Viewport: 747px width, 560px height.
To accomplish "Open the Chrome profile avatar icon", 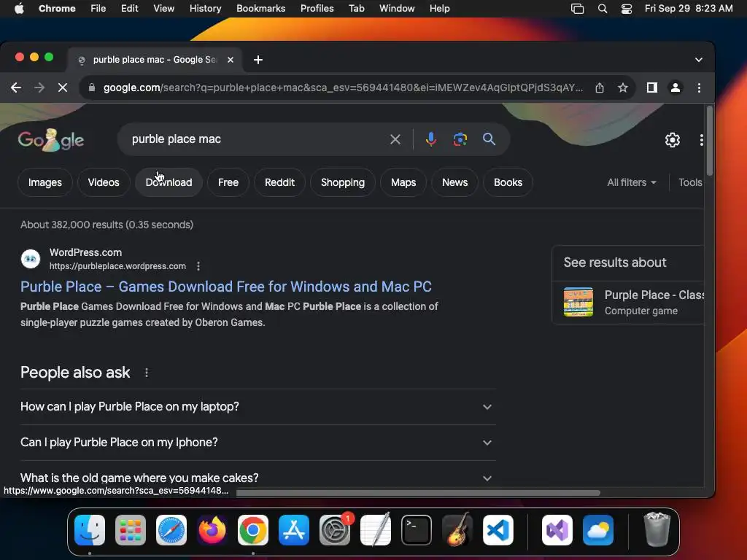I will (675, 87).
